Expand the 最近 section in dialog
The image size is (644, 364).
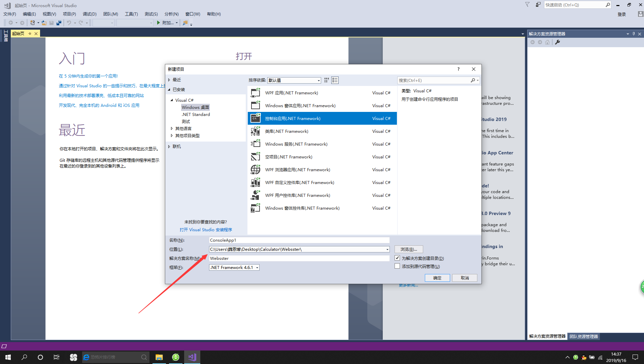(169, 80)
